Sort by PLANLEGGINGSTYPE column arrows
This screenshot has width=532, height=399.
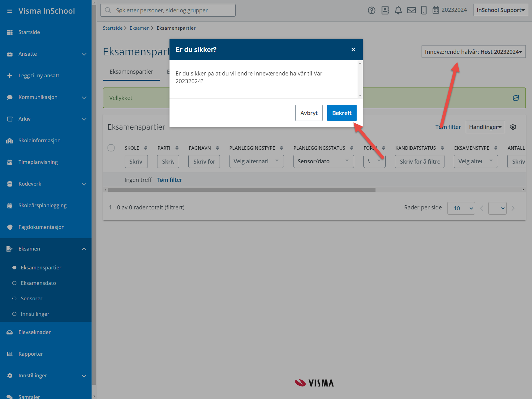tap(281, 148)
